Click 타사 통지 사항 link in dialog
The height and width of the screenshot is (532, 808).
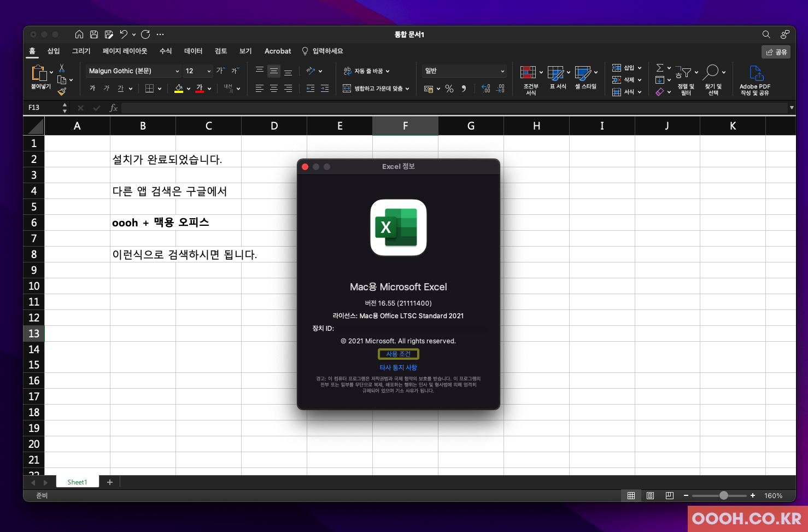[x=399, y=367]
